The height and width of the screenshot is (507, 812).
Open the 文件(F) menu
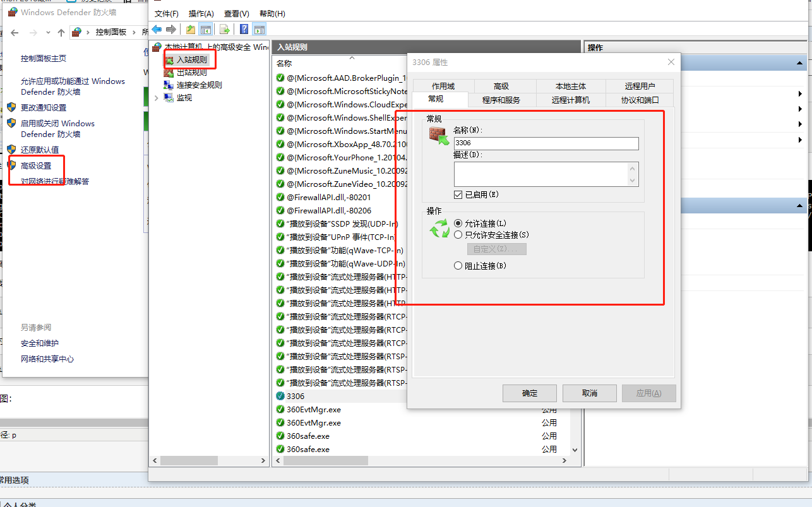[x=167, y=14]
